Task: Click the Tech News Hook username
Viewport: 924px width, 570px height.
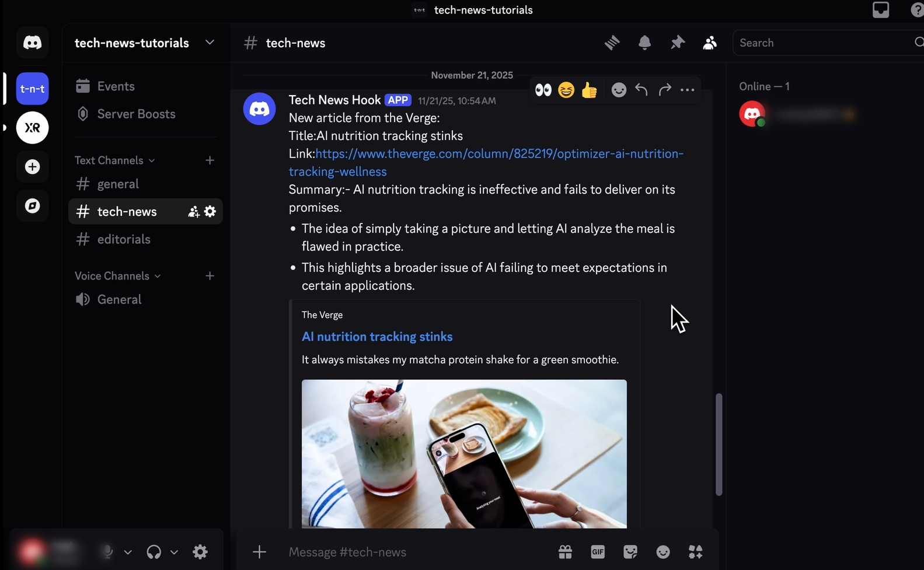Action: [334, 100]
